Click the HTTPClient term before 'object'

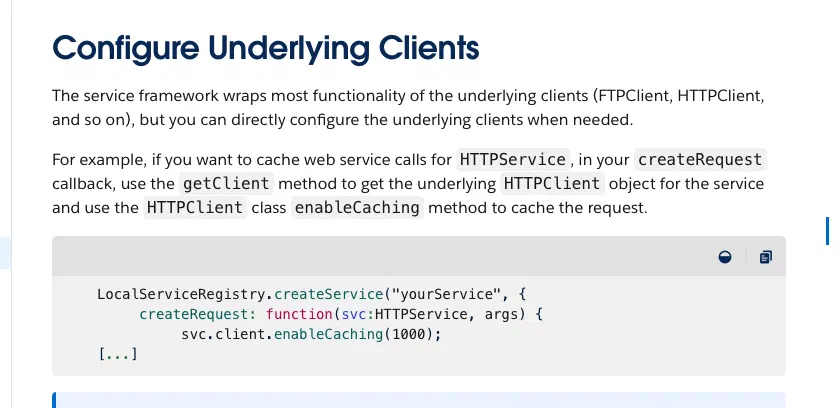point(553,184)
